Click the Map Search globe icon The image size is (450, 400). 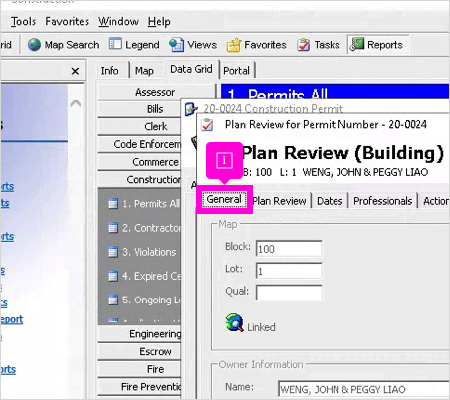(x=34, y=45)
